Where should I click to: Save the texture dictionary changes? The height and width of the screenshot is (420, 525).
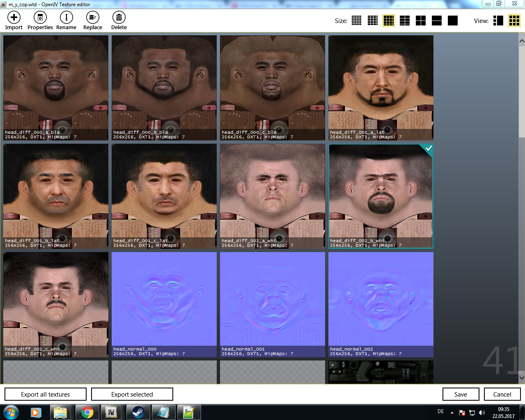point(461,394)
